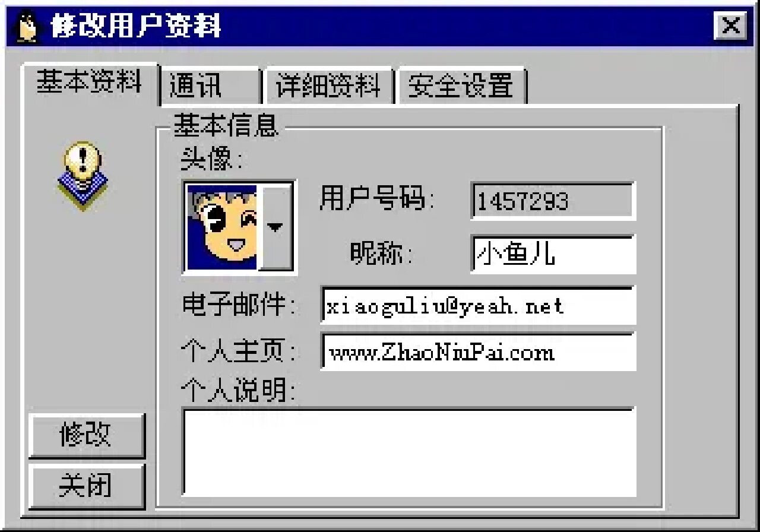Go to the 详细资料 tab
The width and height of the screenshot is (760, 532).
[x=328, y=85]
